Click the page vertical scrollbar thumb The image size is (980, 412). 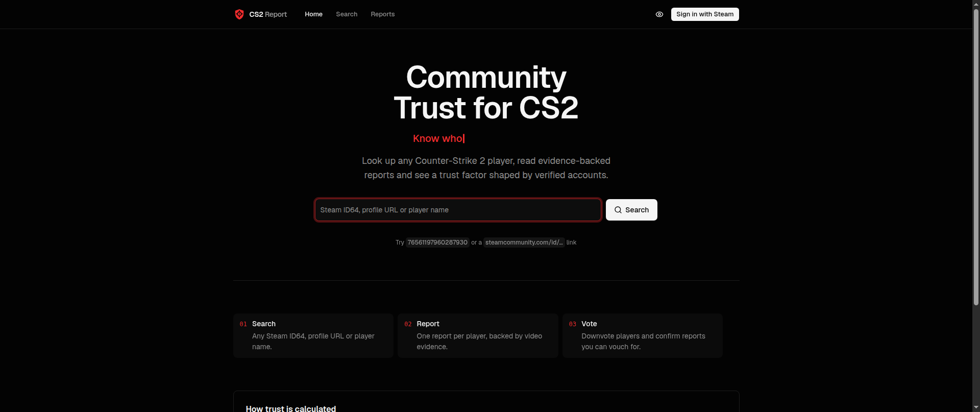coord(976,157)
